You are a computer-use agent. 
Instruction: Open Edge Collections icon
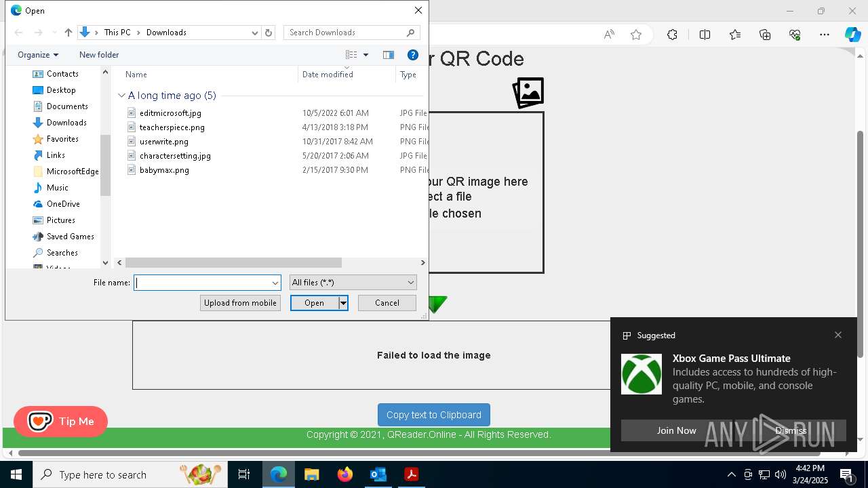click(765, 35)
